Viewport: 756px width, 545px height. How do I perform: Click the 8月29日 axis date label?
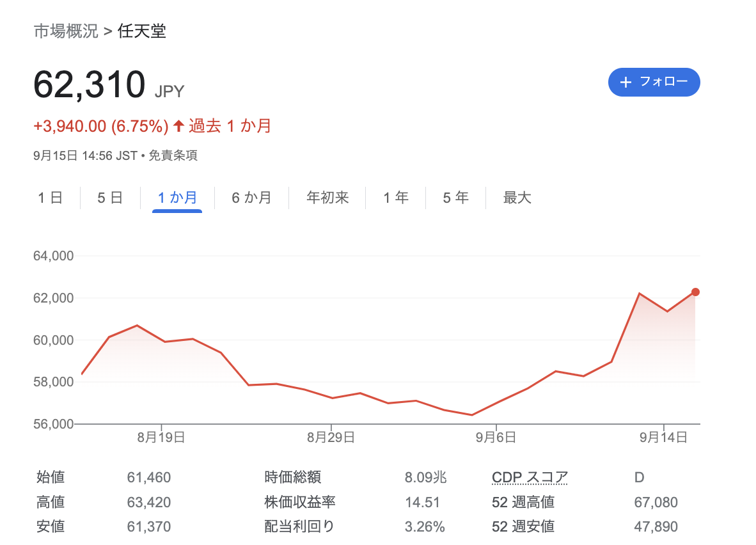(331, 438)
